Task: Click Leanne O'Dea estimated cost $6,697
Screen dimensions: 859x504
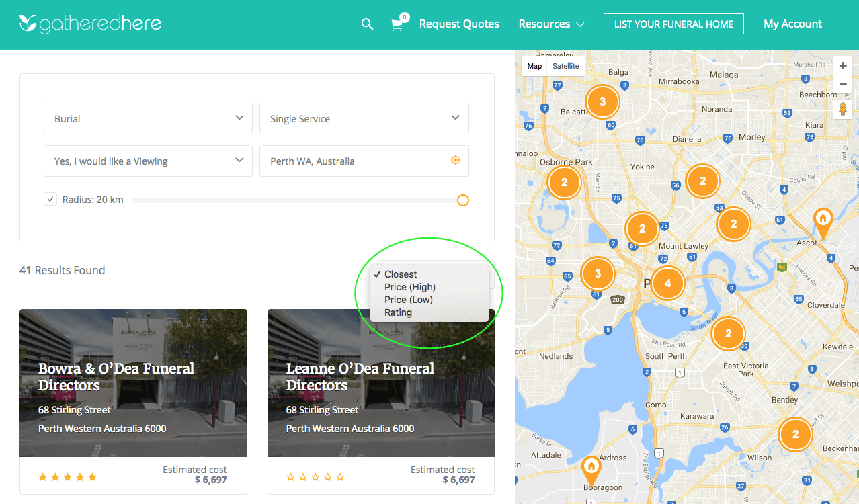Action: (x=443, y=474)
